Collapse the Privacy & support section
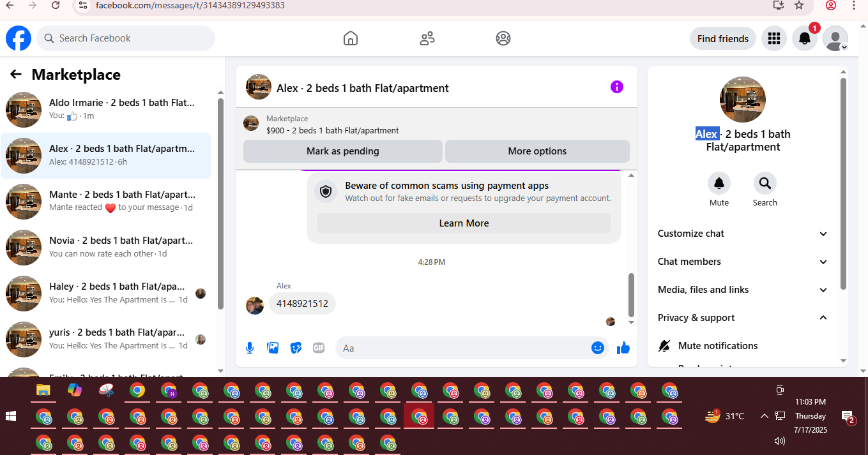 743,318
